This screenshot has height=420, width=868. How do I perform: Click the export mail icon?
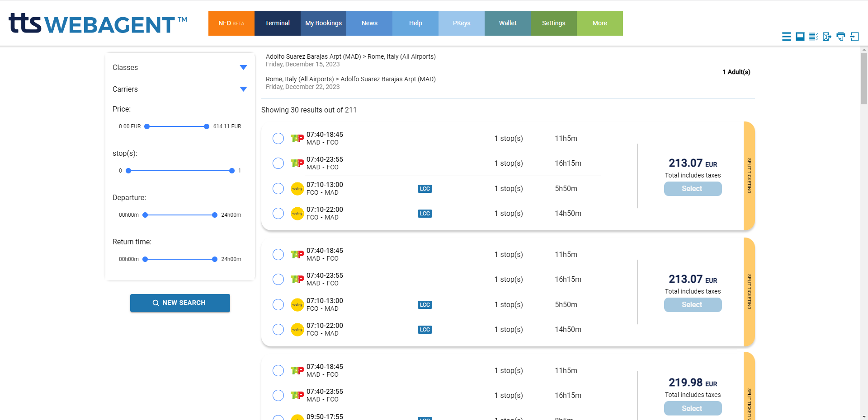[x=827, y=37]
